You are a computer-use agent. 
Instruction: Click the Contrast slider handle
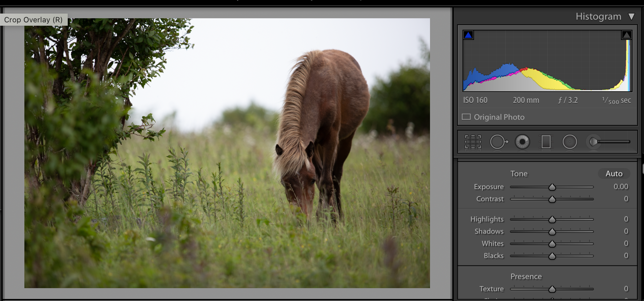pos(552,199)
